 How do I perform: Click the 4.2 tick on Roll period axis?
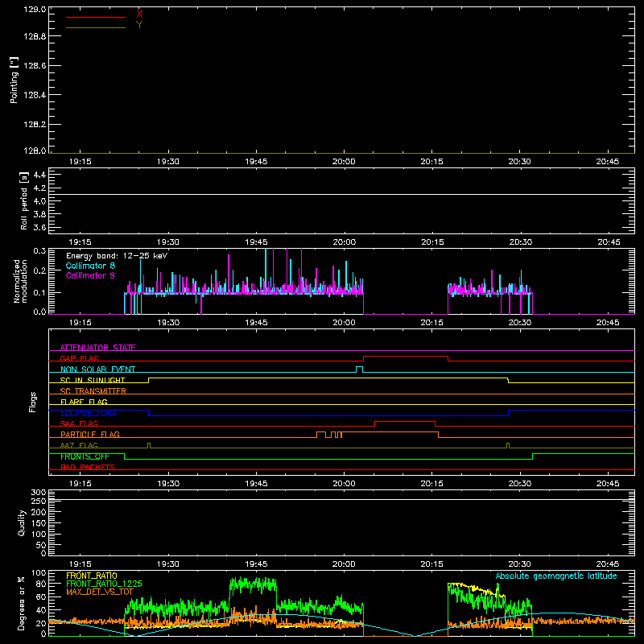coord(39,188)
